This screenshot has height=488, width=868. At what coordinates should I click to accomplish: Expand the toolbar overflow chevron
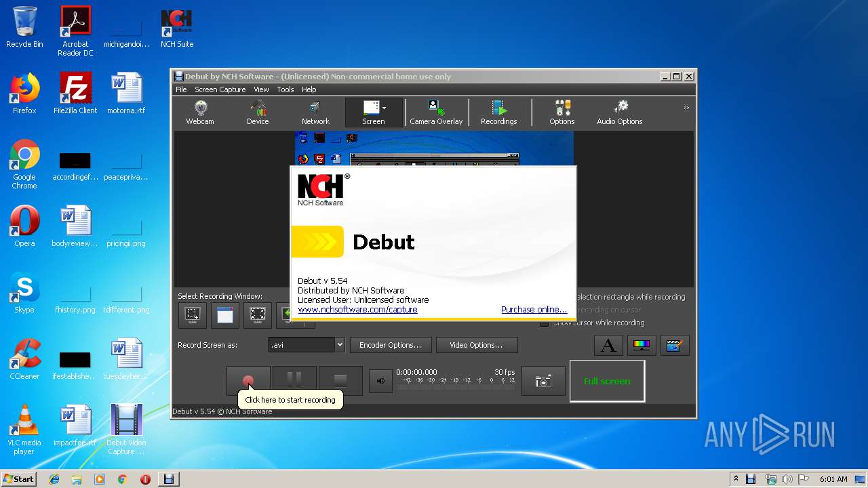coord(686,108)
